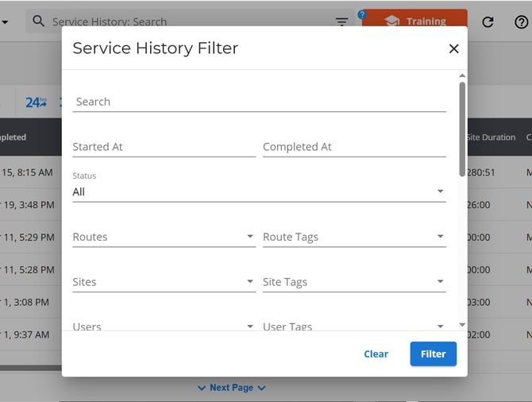Focus the Search field in filter dialog
The image size is (532, 402).
[259, 102]
